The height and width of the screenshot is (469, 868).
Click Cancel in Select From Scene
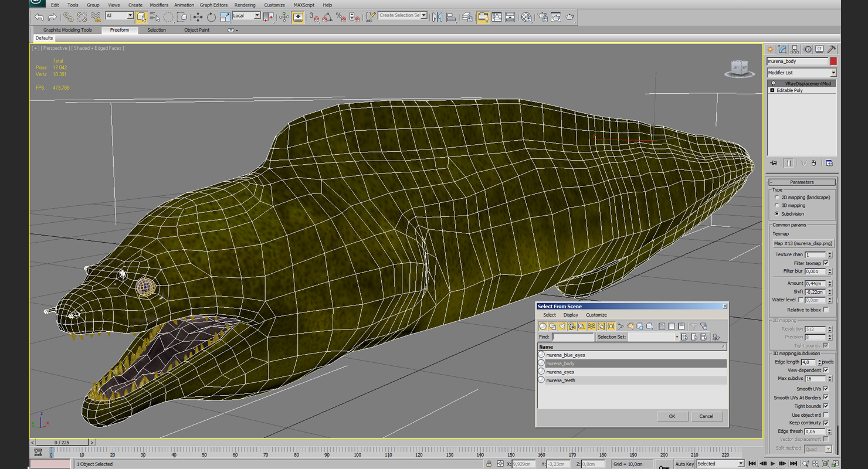point(706,416)
